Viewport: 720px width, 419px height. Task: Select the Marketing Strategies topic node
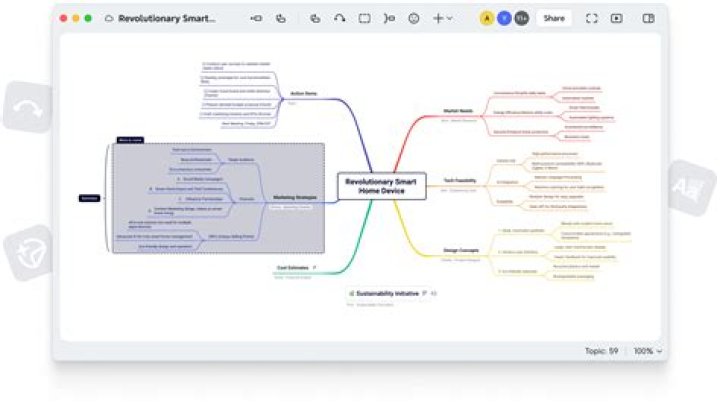click(294, 198)
